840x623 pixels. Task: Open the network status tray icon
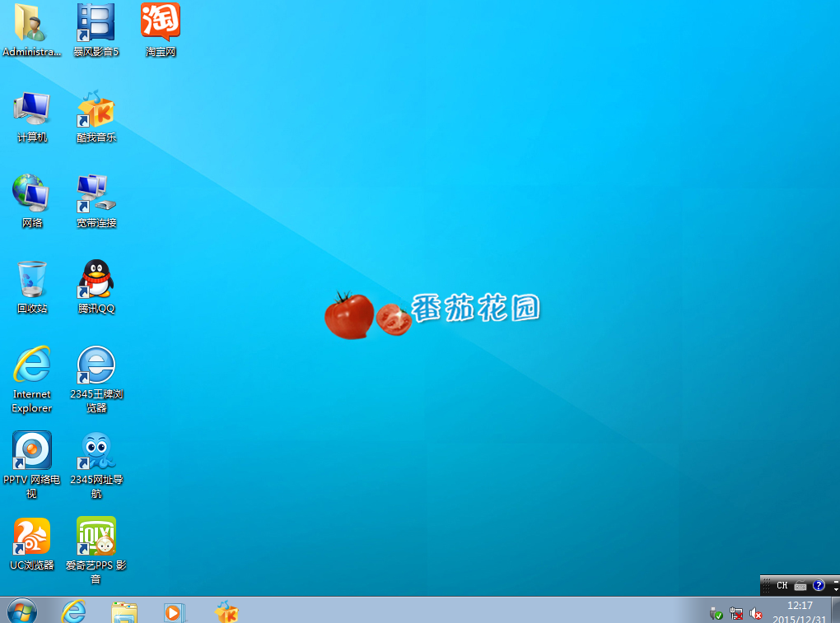(x=736, y=614)
